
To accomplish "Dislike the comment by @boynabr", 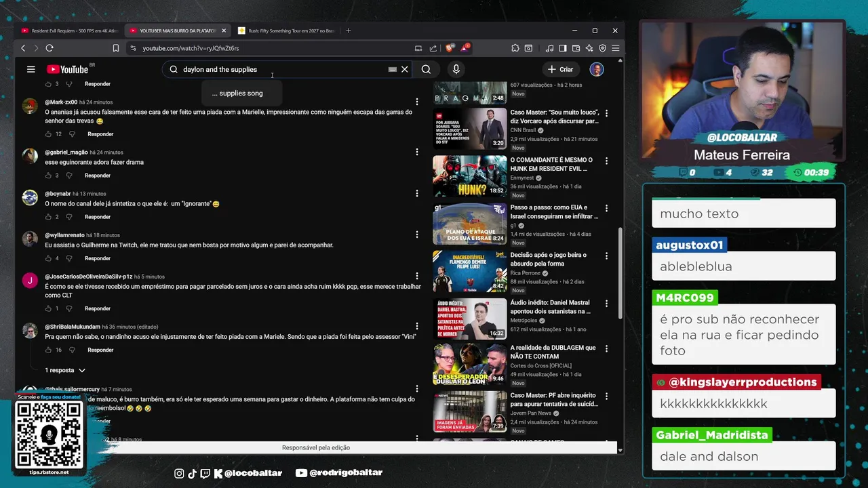I will tap(68, 217).
